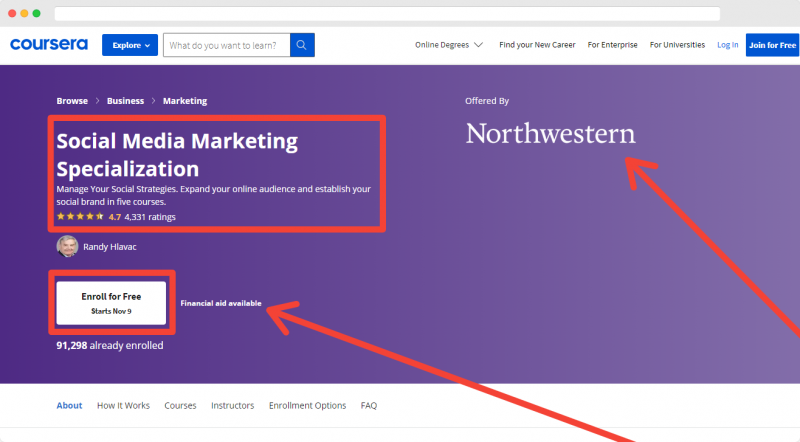Screen dimensions: 800x442
Task: Click the magnifier search button
Action: [302, 45]
